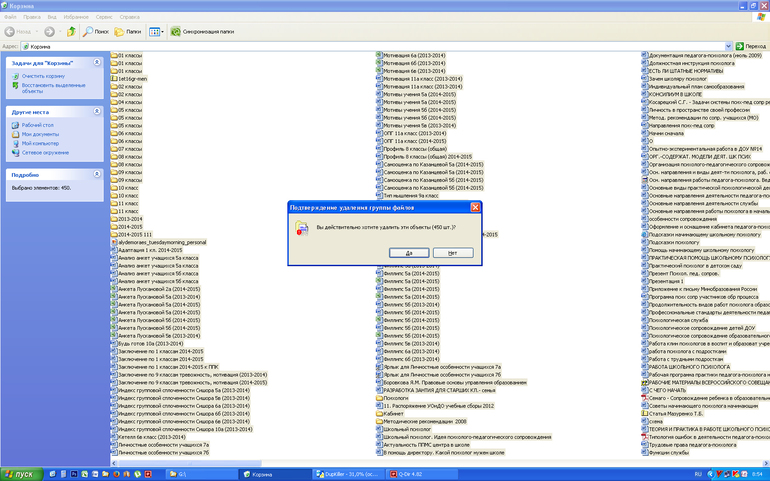Click the Go (Переход) button
The width and height of the screenshot is (770, 481).
click(751, 46)
